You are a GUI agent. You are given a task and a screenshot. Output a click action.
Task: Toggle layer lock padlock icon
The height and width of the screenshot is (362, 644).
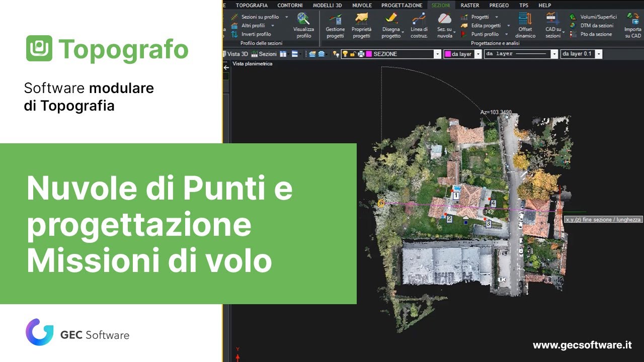(353, 54)
